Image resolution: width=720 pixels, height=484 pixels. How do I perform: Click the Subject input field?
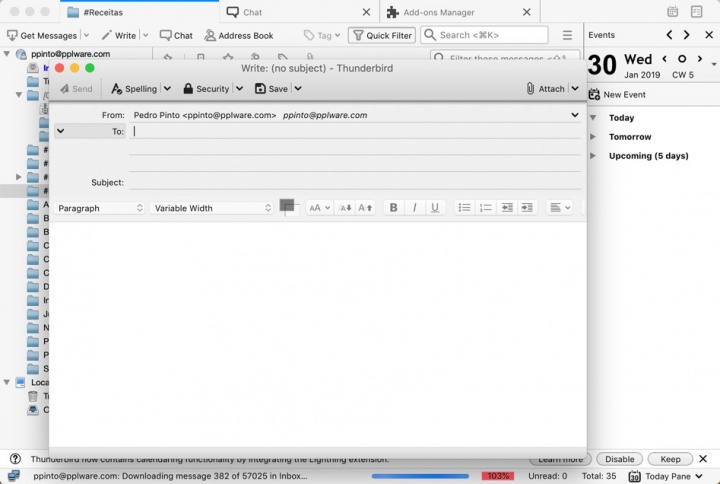(x=355, y=182)
